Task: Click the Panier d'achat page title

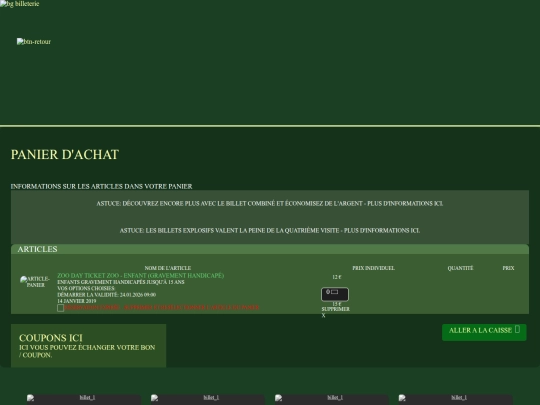Action: (65, 155)
